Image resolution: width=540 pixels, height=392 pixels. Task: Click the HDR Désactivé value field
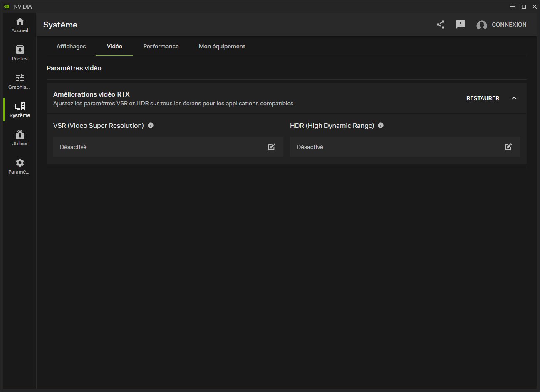pos(405,147)
